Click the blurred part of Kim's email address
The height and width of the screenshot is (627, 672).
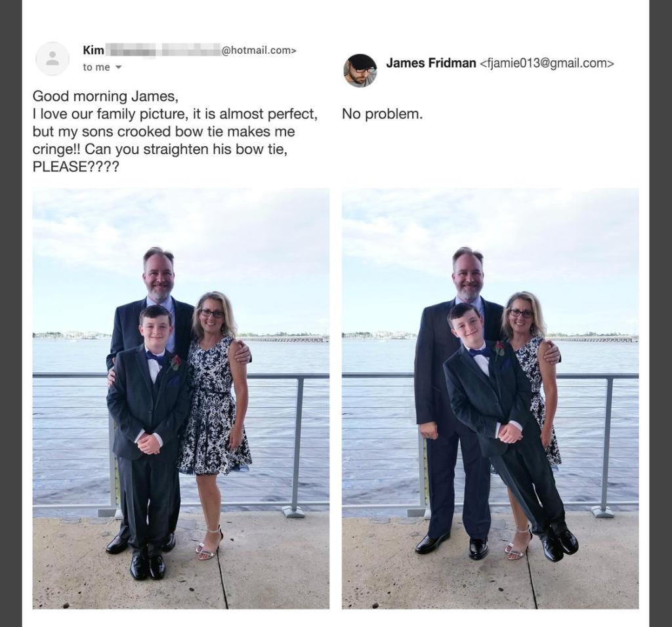162,51
